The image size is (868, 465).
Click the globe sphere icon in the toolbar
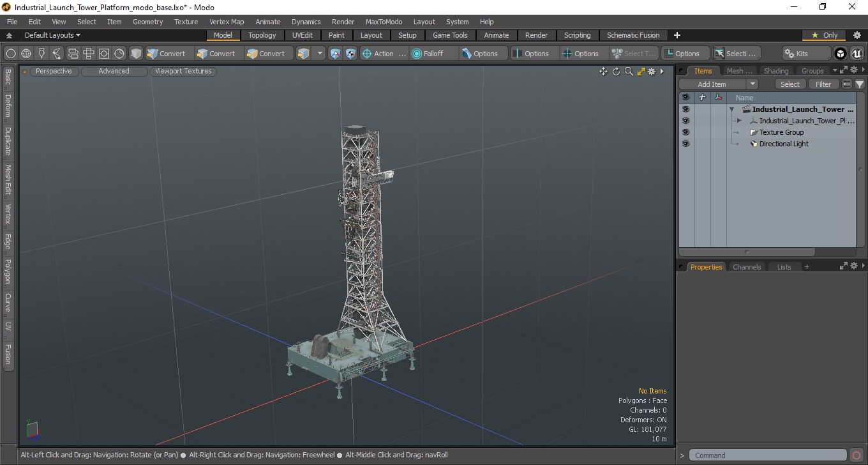pos(26,54)
